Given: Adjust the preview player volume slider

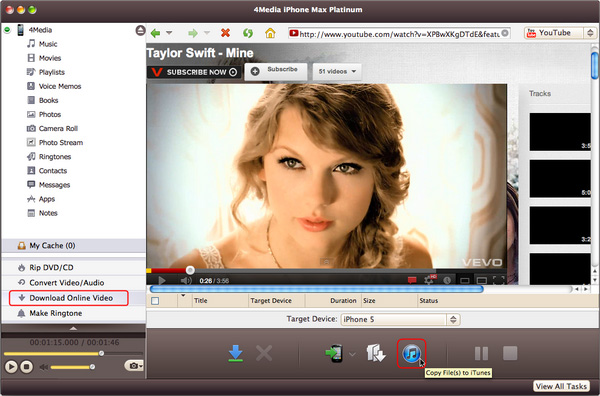Looking at the screenshot, I should click(x=92, y=367).
